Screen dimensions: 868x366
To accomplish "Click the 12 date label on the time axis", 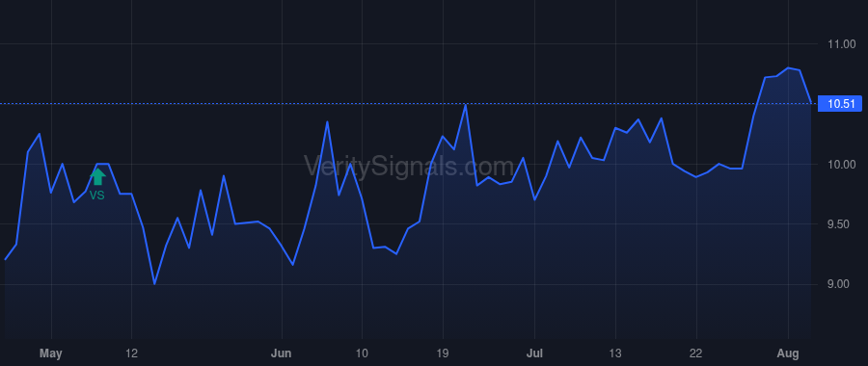I will pyautogui.click(x=132, y=353).
